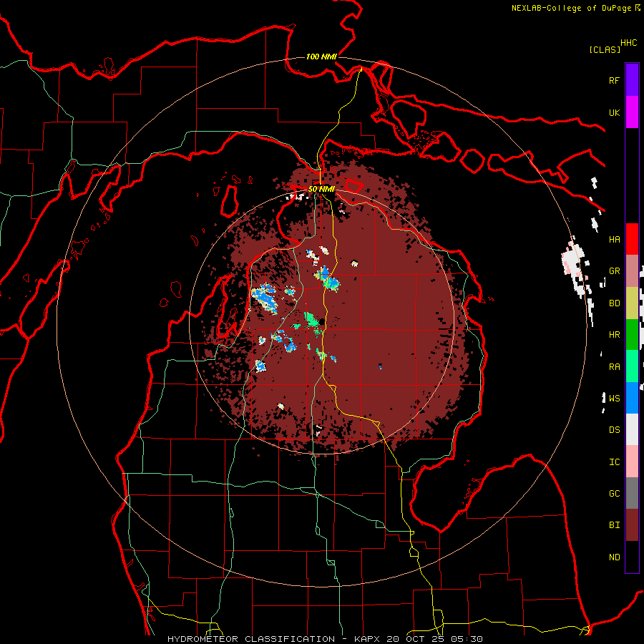
Task: Click the HA red legend swatch
Action: (632, 239)
